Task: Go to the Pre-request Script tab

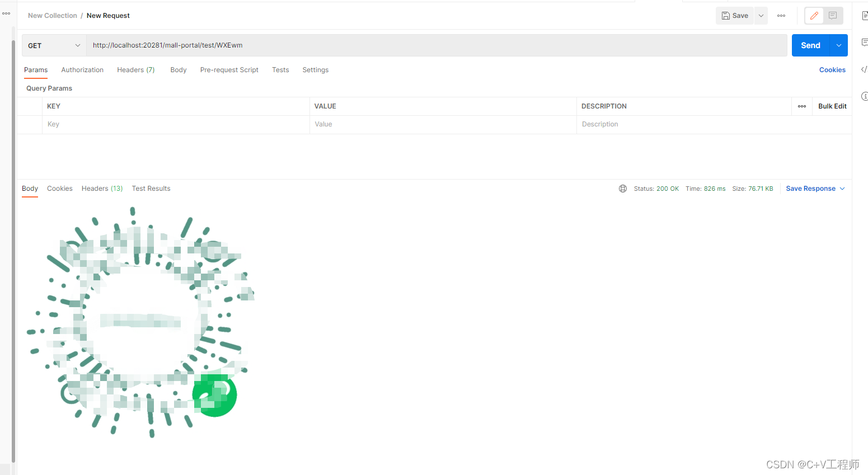Action: click(229, 70)
